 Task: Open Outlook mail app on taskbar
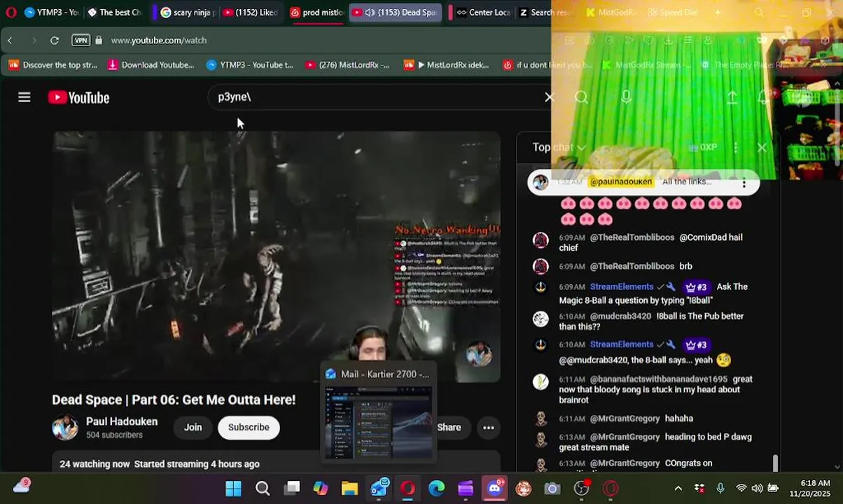click(x=379, y=489)
